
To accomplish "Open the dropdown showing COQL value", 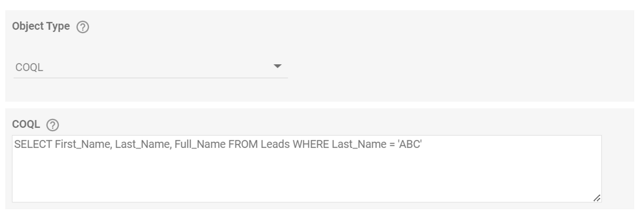I will coord(151,67).
